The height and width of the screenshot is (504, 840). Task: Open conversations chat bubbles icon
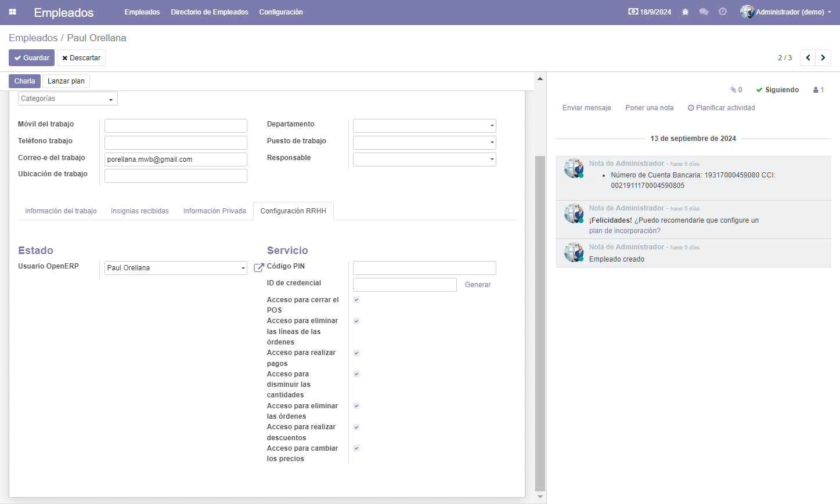[x=704, y=12]
